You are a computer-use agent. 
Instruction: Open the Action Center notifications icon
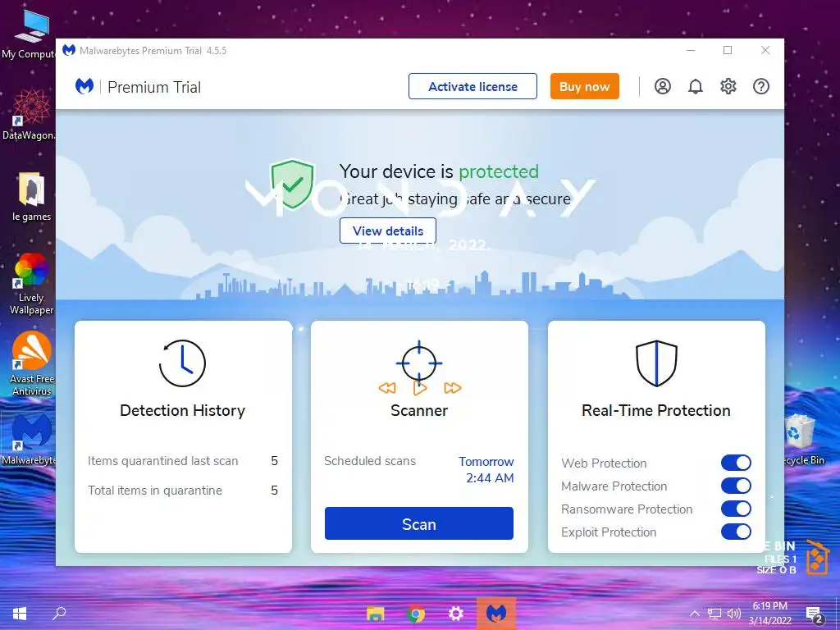pyautogui.click(x=815, y=614)
